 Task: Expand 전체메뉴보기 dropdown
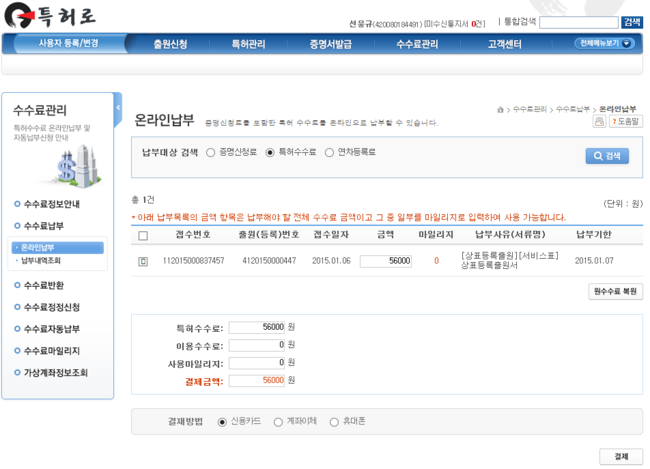[604, 44]
